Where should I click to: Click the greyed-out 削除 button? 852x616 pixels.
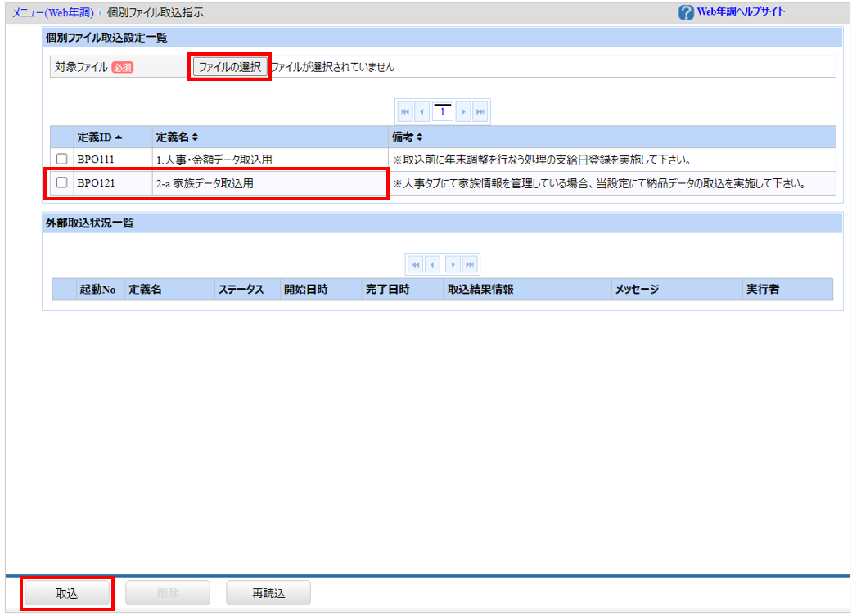click(167, 593)
